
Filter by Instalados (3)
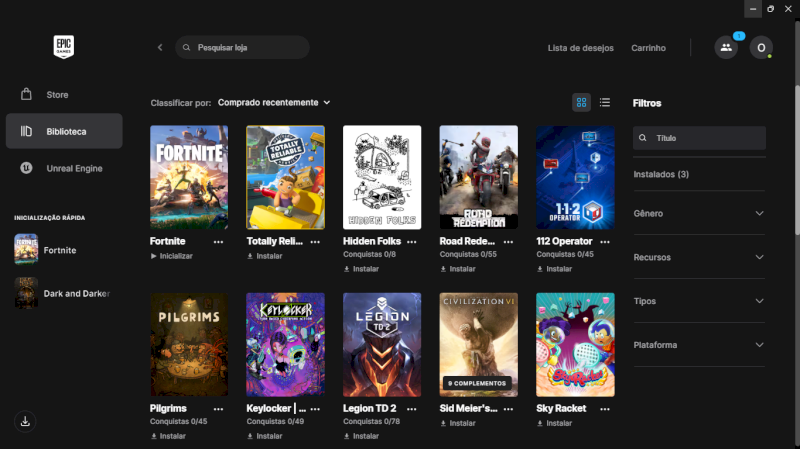(661, 174)
